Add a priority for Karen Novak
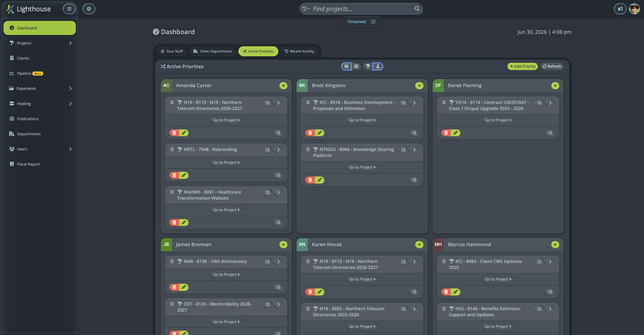644x335 pixels. [419, 245]
